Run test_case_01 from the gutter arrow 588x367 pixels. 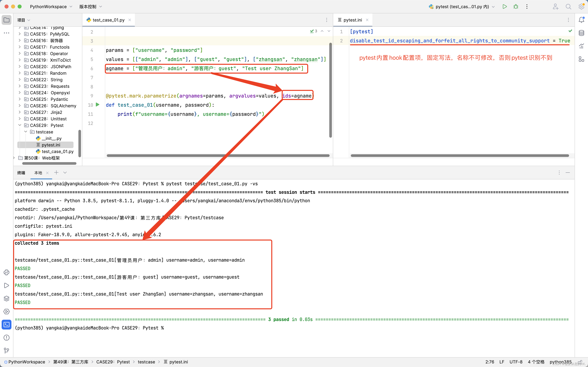(x=98, y=105)
